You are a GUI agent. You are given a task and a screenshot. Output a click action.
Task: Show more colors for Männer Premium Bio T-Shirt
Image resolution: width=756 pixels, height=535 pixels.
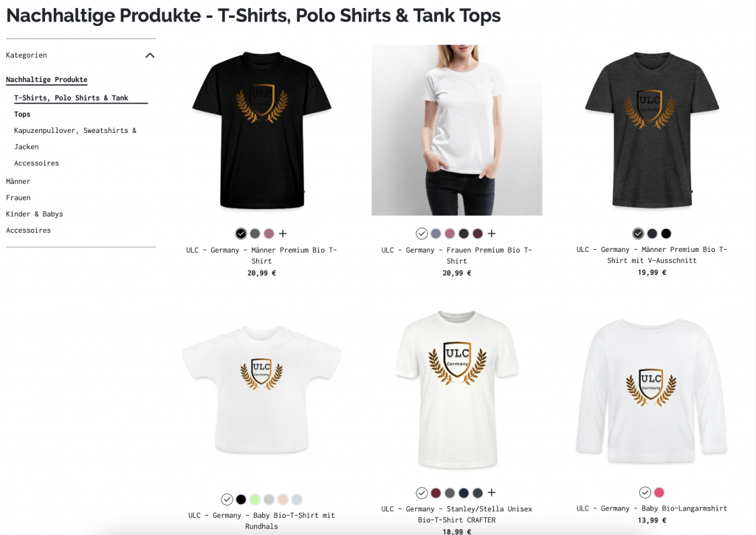[x=283, y=234]
